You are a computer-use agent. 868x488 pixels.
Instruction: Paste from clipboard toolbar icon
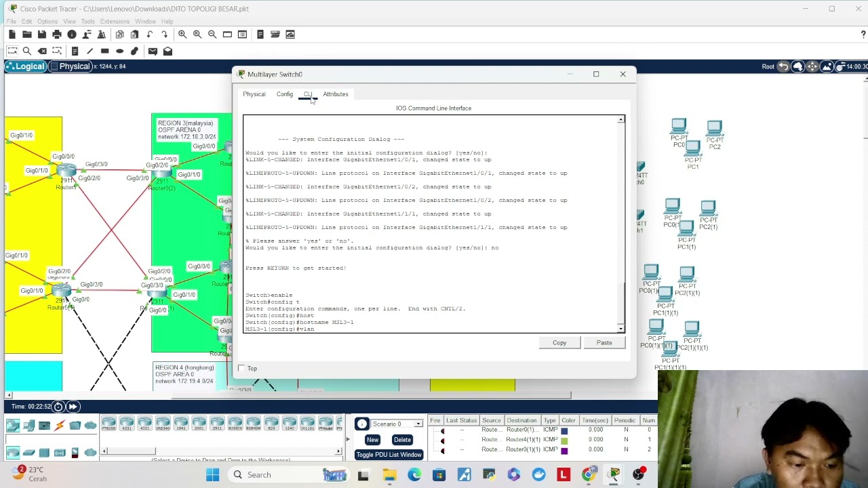[x=134, y=35]
